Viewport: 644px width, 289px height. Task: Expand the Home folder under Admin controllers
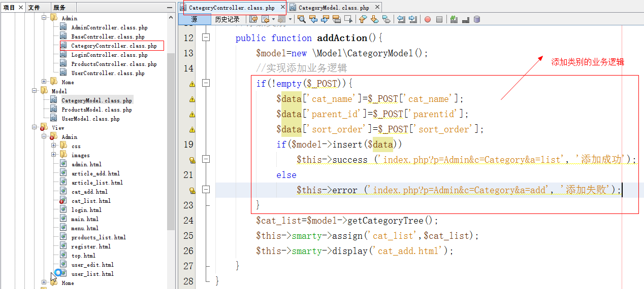(x=45, y=82)
